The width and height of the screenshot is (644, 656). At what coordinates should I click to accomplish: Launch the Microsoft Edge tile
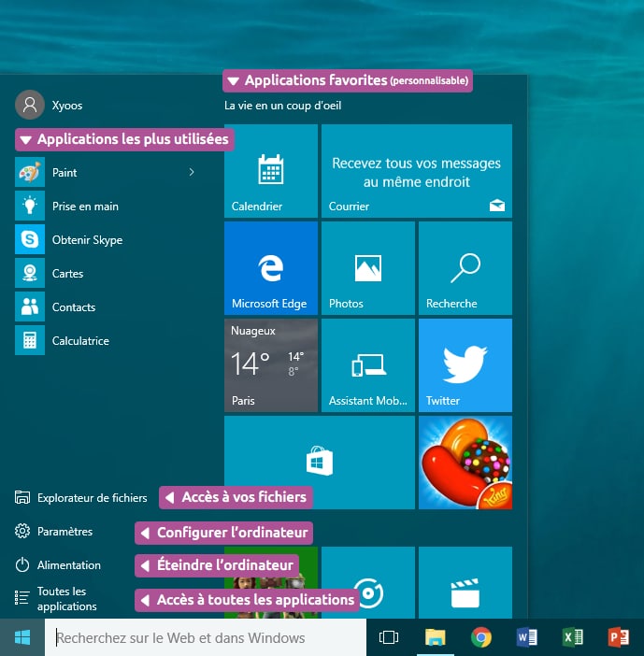tap(271, 268)
